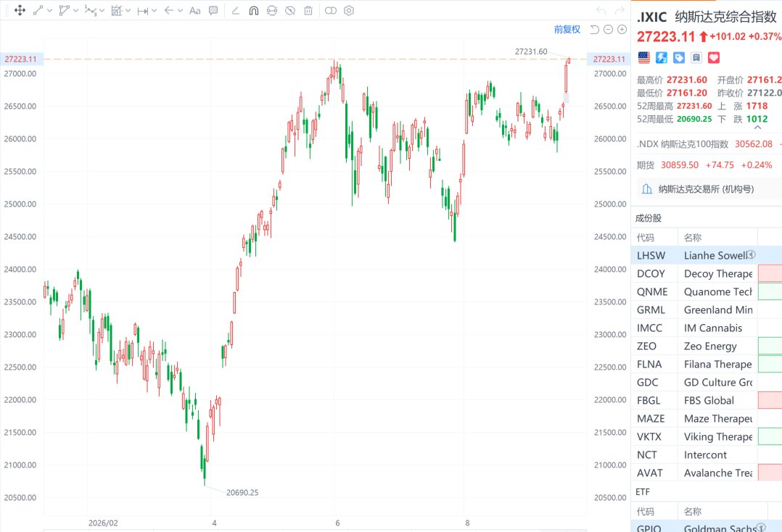Activate the magnet snap tool
This screenshot has width=782, height=532.
point(254,10)
